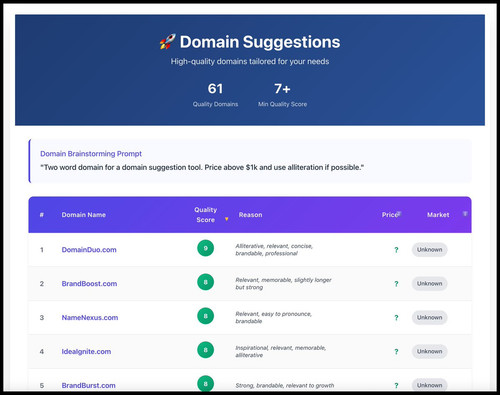Open the NameNexus.com link

[90, 318]
